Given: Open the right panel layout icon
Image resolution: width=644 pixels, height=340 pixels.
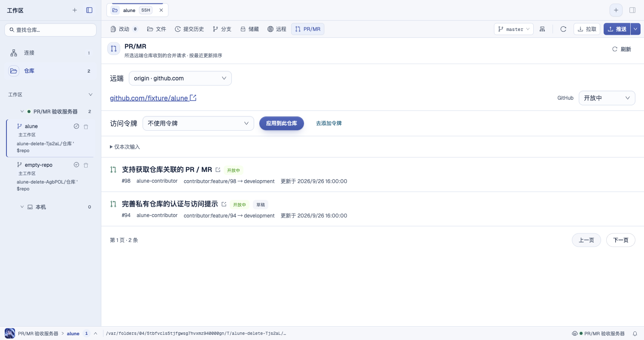Looking at the screenshot, I should [x=632, y=10].
